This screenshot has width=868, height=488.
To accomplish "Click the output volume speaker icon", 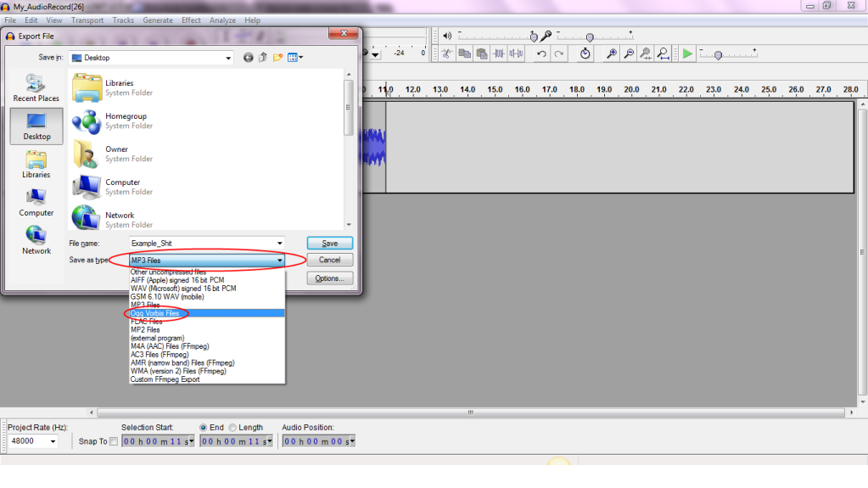I will (447, 36).
